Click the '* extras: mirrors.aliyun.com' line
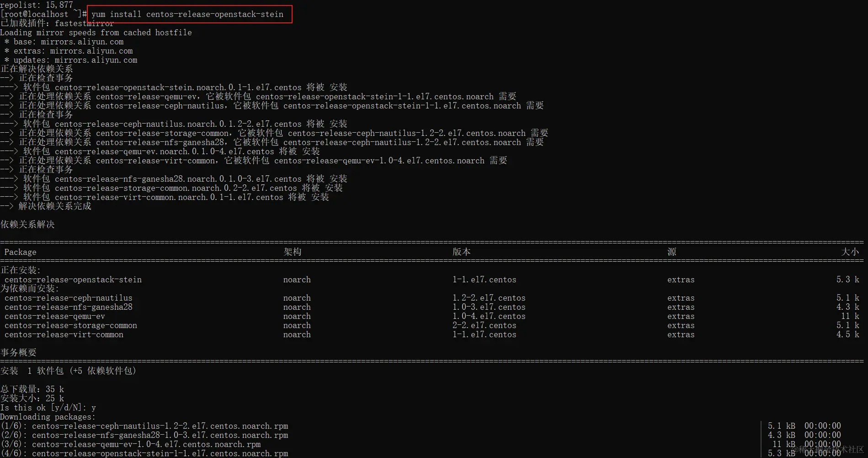 (x=69, y=51)
